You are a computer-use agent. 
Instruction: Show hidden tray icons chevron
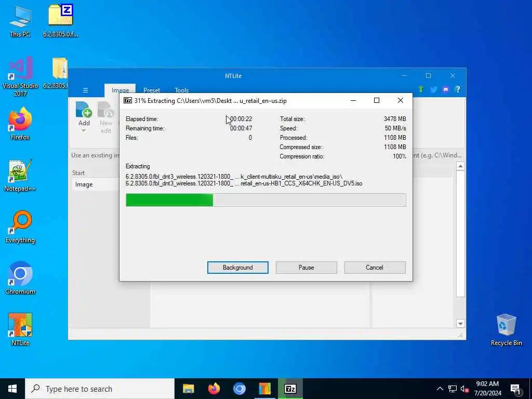pos(440,389)
